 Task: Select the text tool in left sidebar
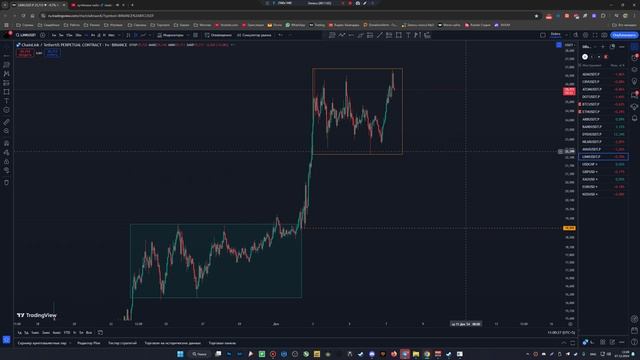pos(6,101)
